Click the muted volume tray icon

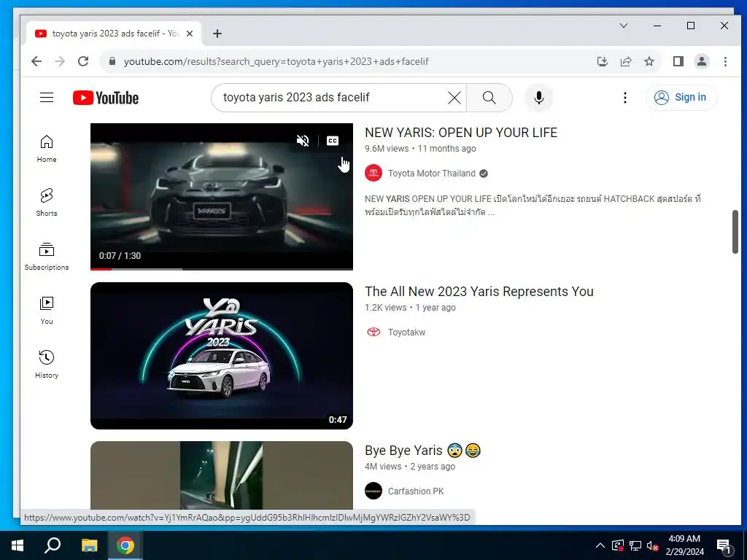652,545
